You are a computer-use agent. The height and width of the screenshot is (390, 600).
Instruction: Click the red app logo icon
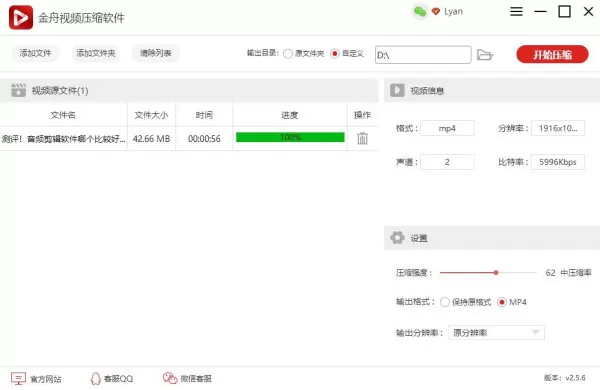[x=21, y=17]
